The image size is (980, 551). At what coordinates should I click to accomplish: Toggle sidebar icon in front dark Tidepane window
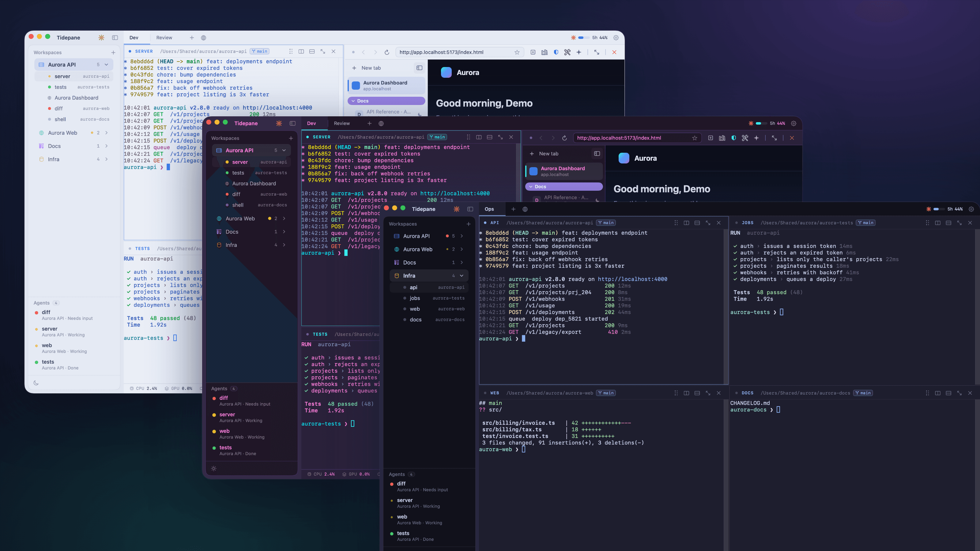pyautogui.click(x=470, y=209)
